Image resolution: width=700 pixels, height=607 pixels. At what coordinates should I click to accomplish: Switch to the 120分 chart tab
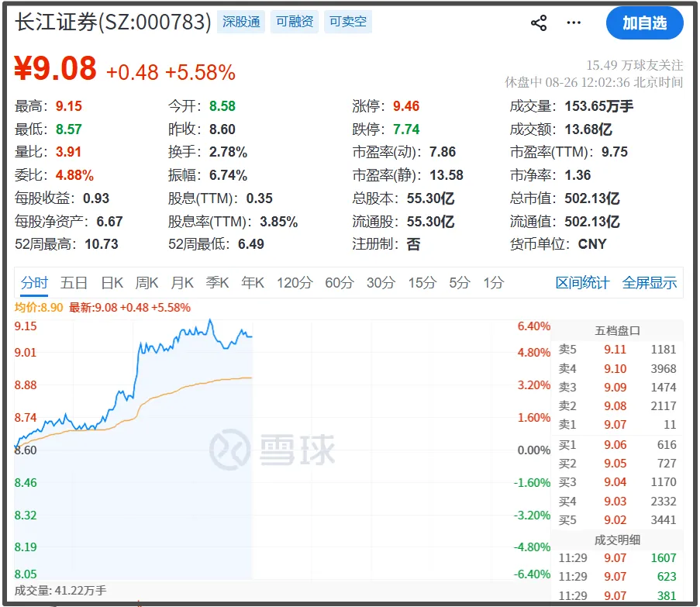pos(295,283)
